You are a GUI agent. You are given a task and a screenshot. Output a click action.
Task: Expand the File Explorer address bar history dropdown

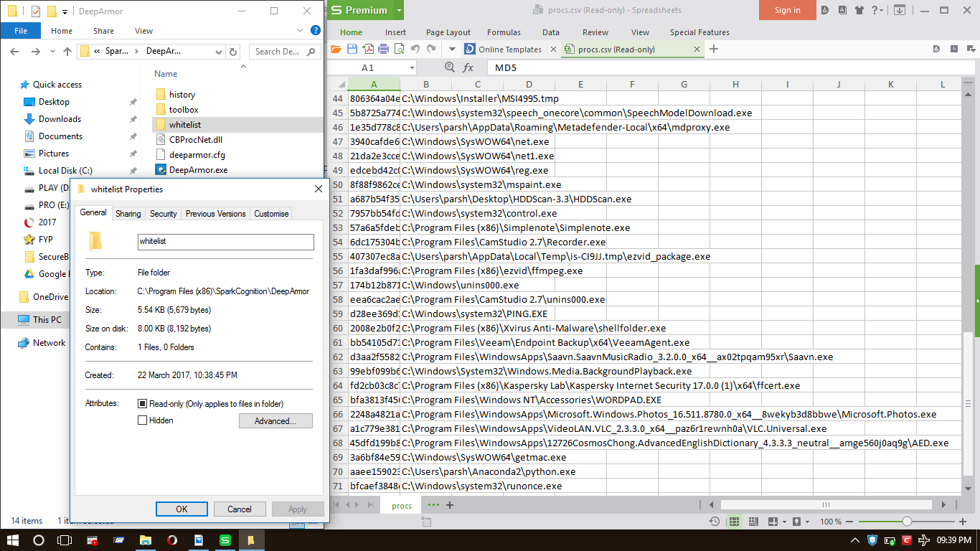coord(218,52)
